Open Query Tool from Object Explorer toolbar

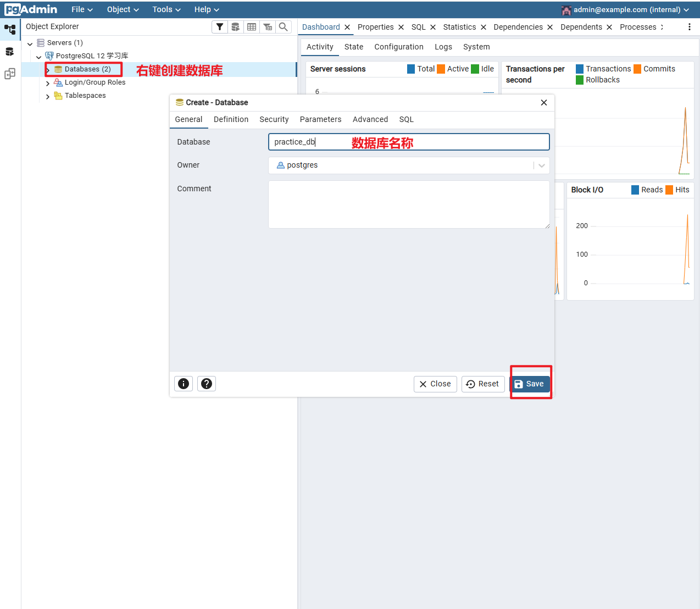point(236,27)
